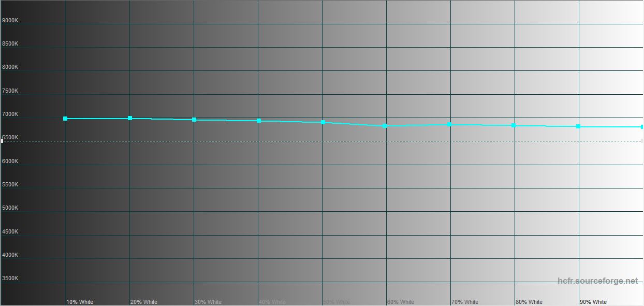Click the 7500K axis label
Screen dimensions: 644x306
coord(10,91)
